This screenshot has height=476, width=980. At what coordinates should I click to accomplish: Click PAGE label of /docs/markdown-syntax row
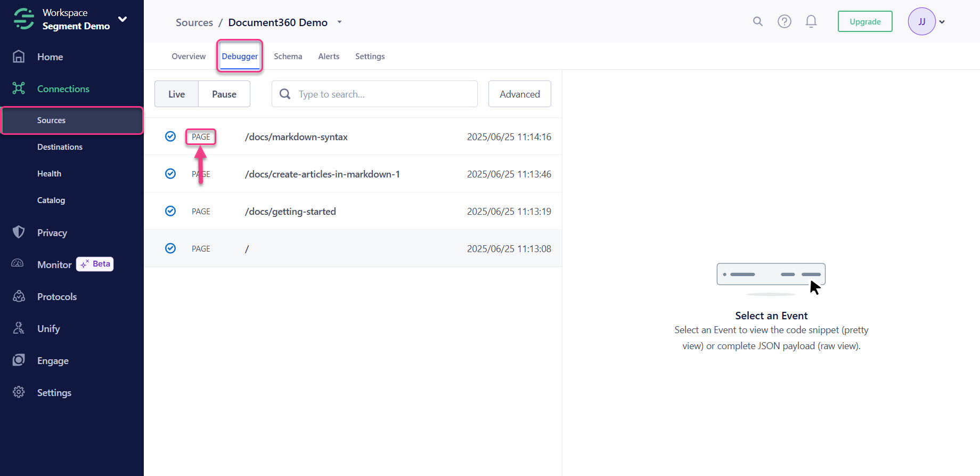click(x=201, y=137)
